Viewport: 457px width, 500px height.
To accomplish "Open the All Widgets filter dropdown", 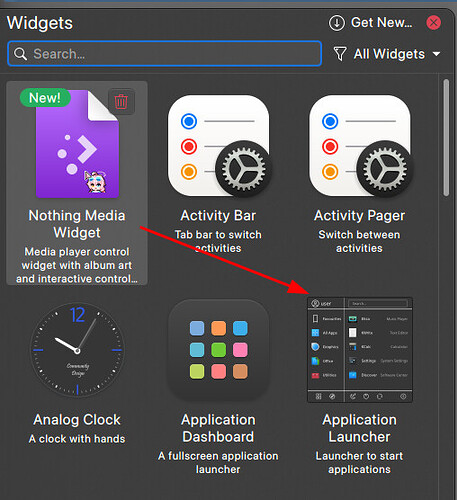I will (387, 54).
